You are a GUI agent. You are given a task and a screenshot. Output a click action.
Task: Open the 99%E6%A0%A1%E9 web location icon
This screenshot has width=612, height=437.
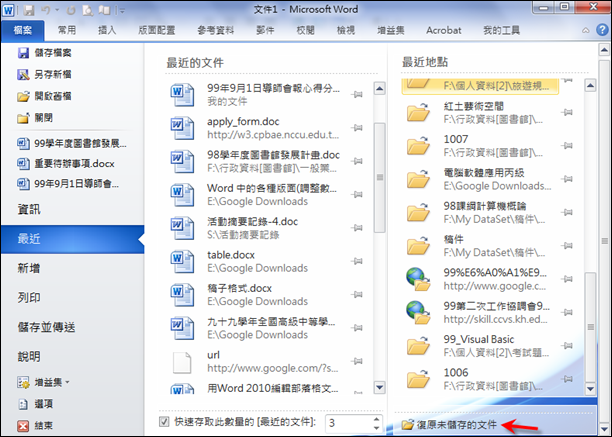pos(418,279)
